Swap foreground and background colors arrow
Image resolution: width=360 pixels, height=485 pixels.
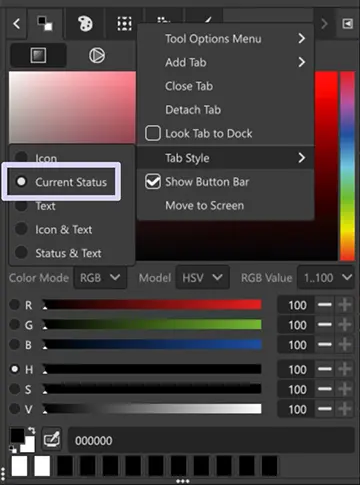tap(32, 430)
